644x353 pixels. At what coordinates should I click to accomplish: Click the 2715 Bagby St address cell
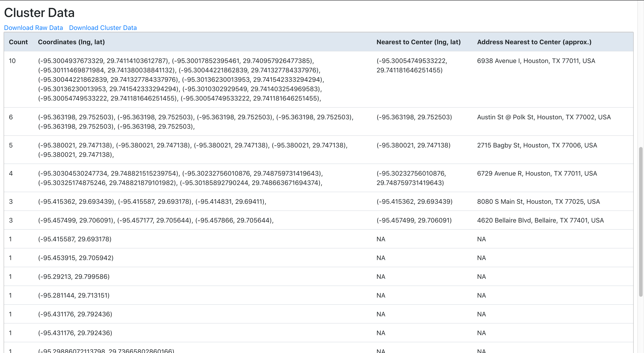[537, 145]
